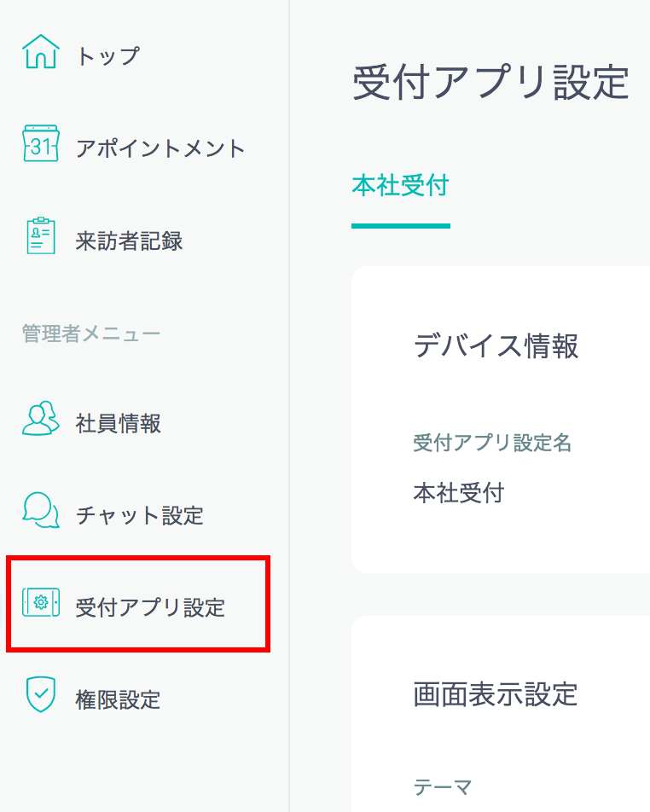This screenshot has width=650, height=812.
Task: Open 社員情報 from the admin menu
Action: [x=119, y=423]
